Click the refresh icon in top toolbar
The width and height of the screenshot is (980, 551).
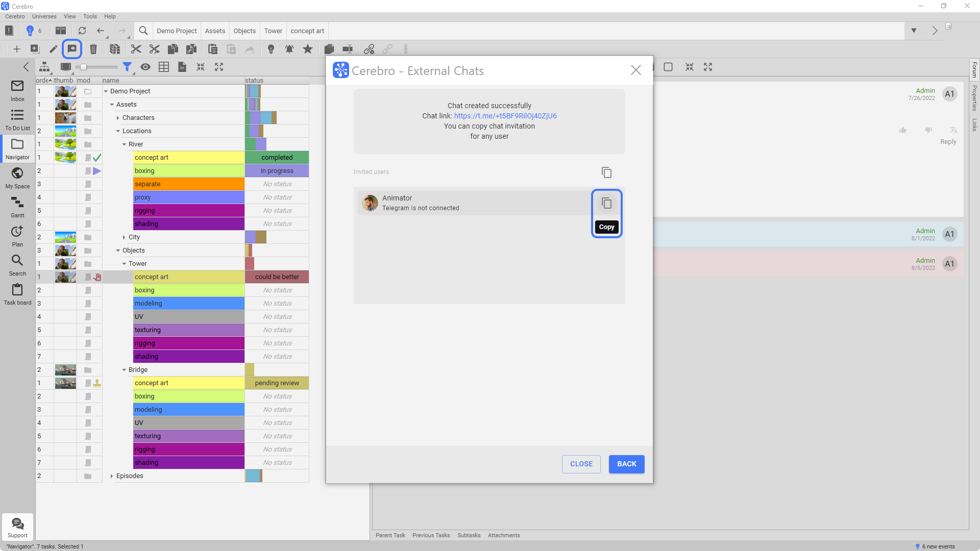point(82,31)
